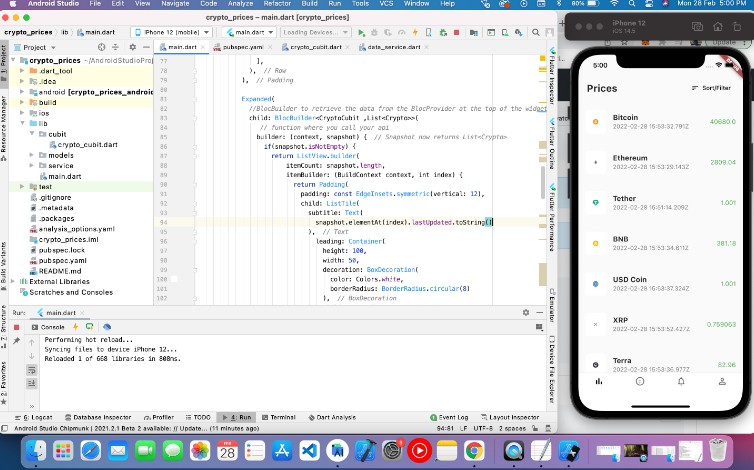
Task: Hot restart icon in Run console toolbar
Action: (89, 327)
